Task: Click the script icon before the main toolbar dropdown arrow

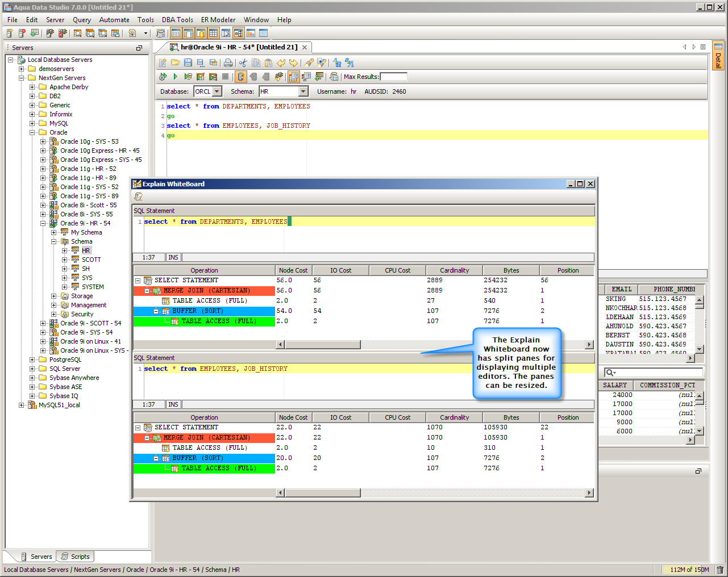Action: pyautogui.click(x=132, y=34)
